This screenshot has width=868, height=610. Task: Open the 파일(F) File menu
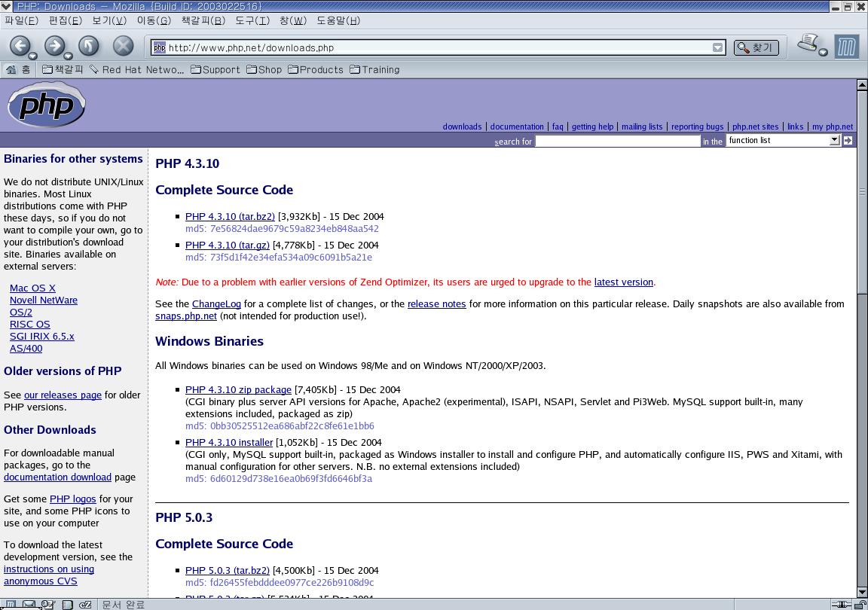22,20
